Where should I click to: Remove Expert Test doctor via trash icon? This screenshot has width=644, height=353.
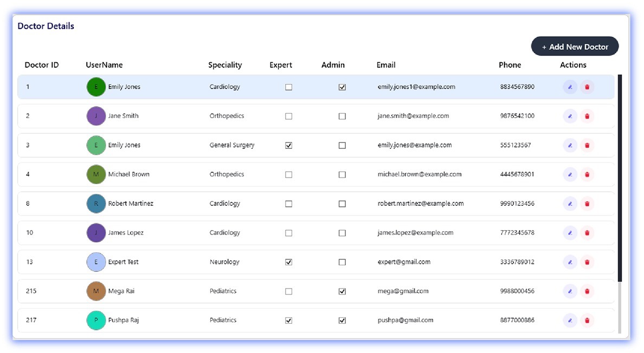(587, 262)
